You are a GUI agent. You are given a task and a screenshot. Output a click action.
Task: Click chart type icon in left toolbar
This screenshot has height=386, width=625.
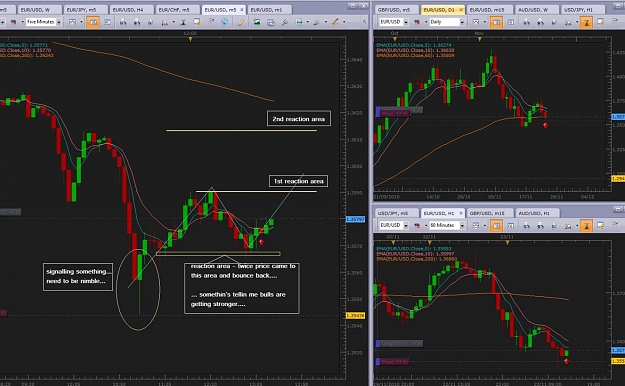pyautogui.click(x=72, y=22)
